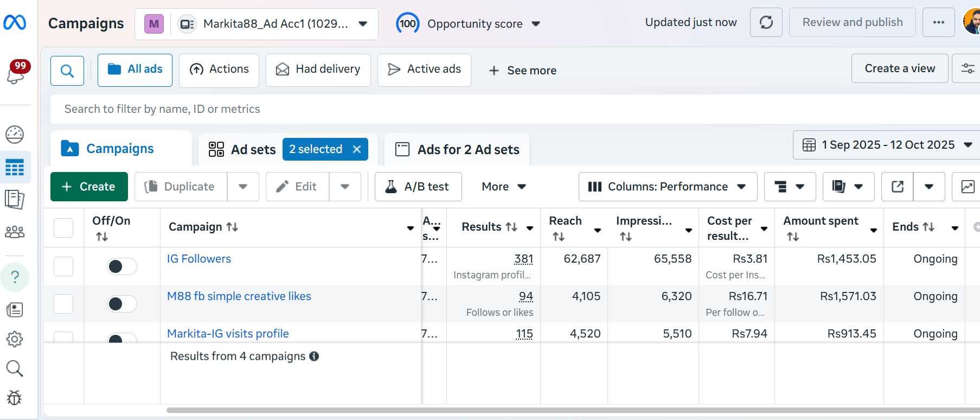Open the charts view icon
This screenshot has height=420, width=980.
968,187
